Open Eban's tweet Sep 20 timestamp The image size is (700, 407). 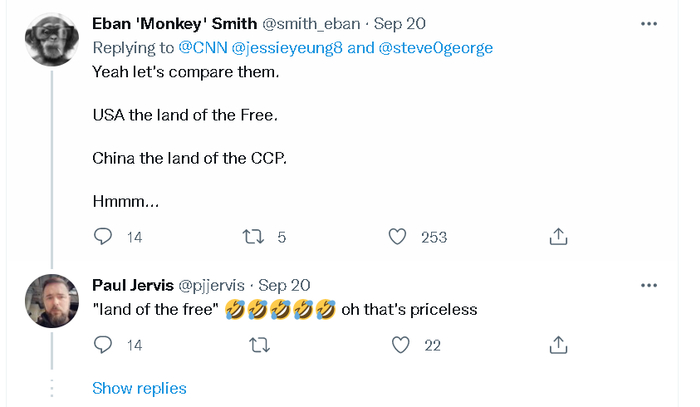click(x=396, y=23)
